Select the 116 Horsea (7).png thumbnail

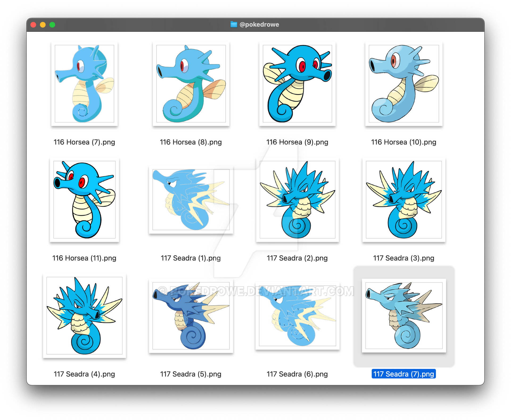(x=84, y=84)
